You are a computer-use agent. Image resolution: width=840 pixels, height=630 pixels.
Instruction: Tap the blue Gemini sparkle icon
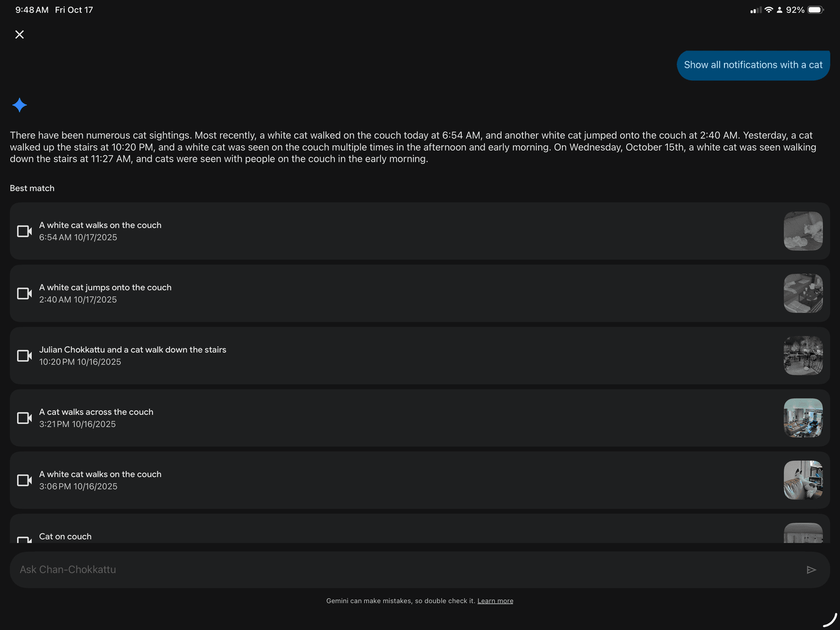click(19, 105)
